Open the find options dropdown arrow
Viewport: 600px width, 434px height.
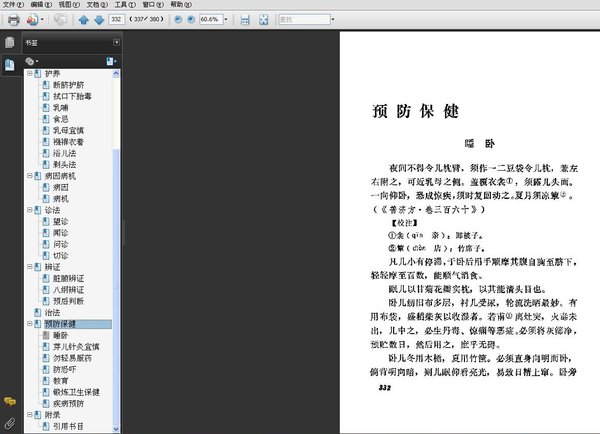(x=333, y=19)
